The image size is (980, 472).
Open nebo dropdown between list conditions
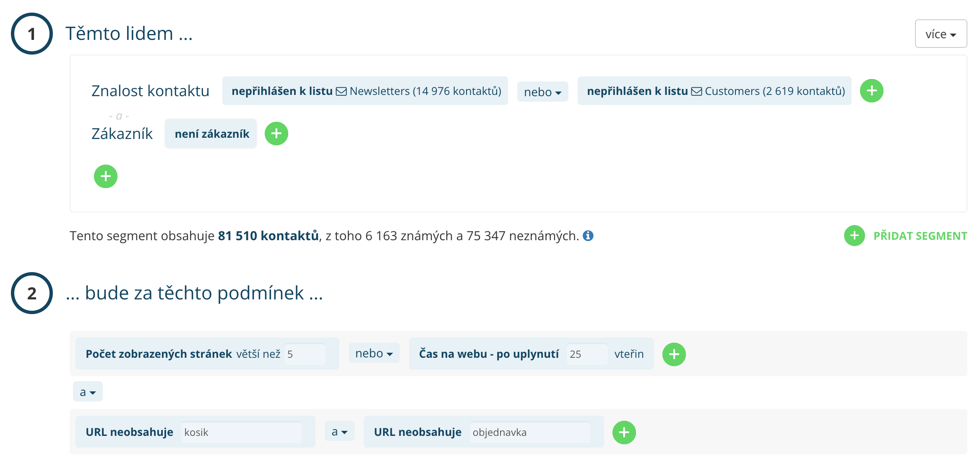(542, 92)
